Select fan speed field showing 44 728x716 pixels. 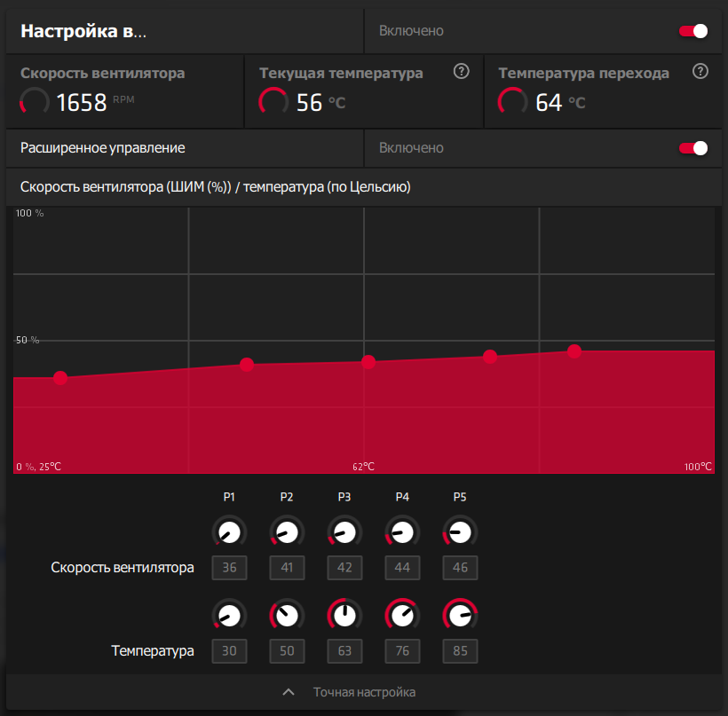(x=402, y=568)
